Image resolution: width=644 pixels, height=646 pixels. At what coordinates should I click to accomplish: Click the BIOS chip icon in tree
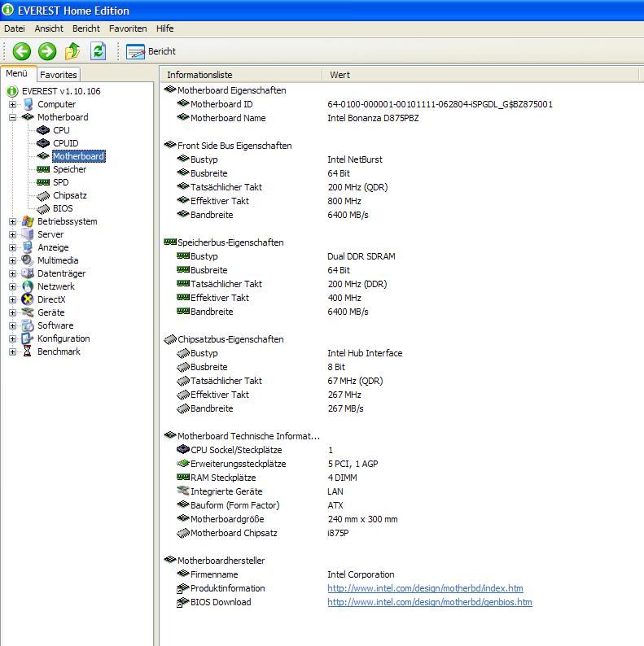(43, 209)
